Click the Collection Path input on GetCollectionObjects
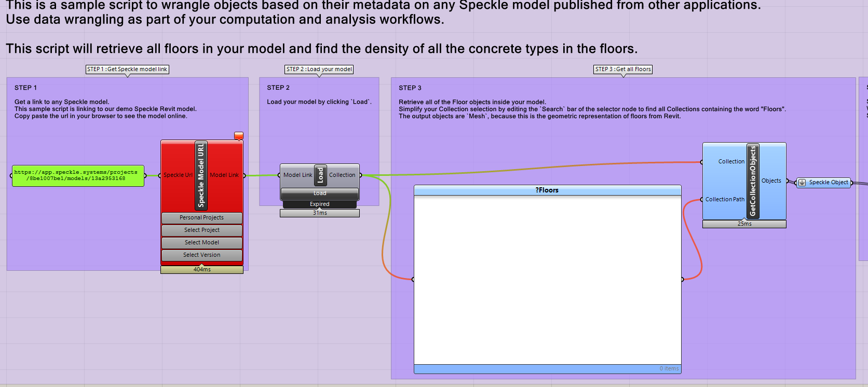This screenshot has width=868, height=387. (x=725, y=200)
